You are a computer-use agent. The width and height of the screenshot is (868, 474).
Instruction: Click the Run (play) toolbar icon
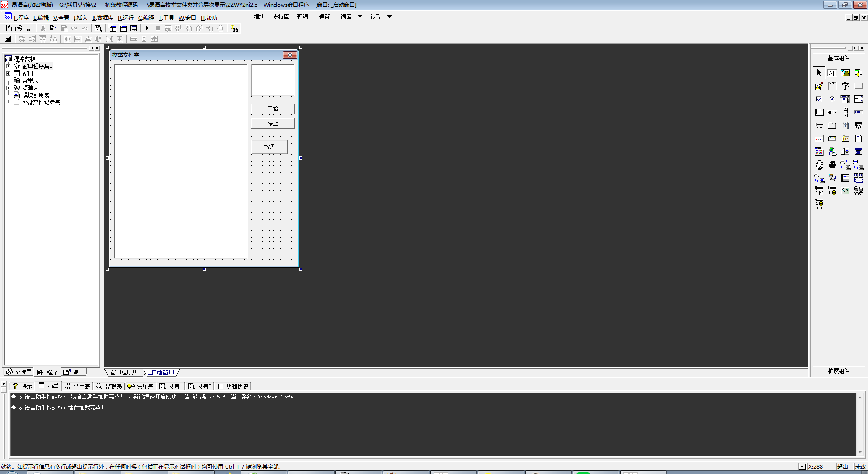click(x=147, y=28)
